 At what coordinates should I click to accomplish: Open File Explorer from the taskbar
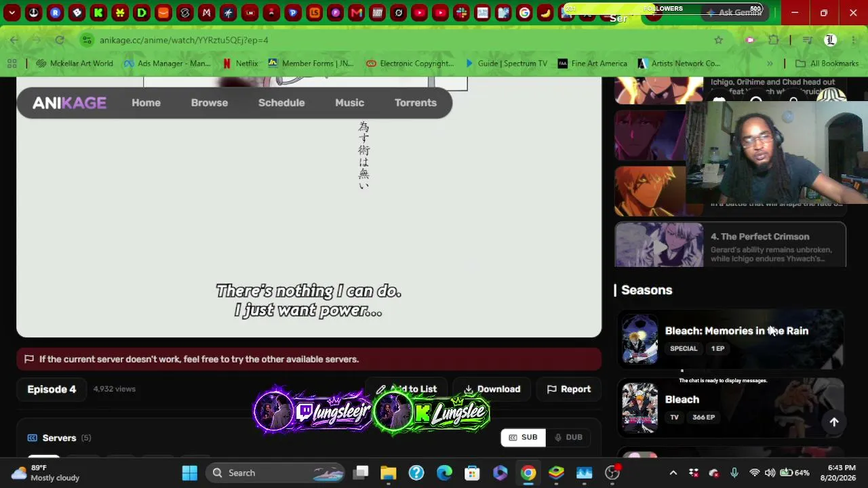click(389, 472)
